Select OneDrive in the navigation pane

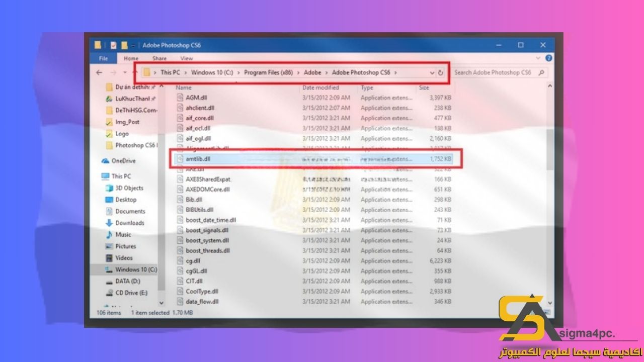point(118,161)
